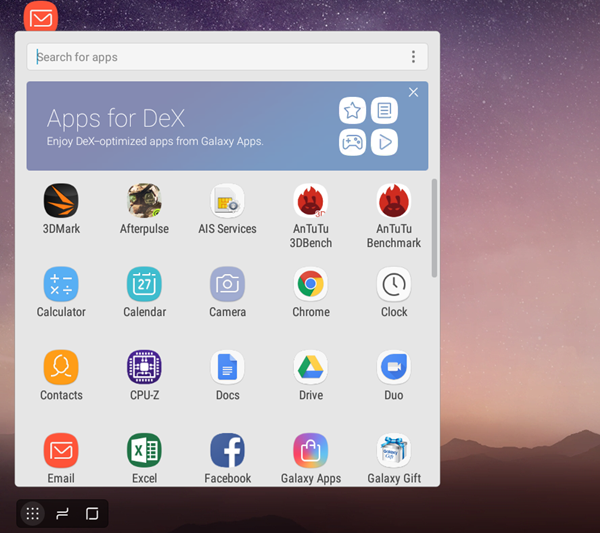Screen dimensions: 600x533
Task: Click the home button in taskbar
Action: coord(92,513)
